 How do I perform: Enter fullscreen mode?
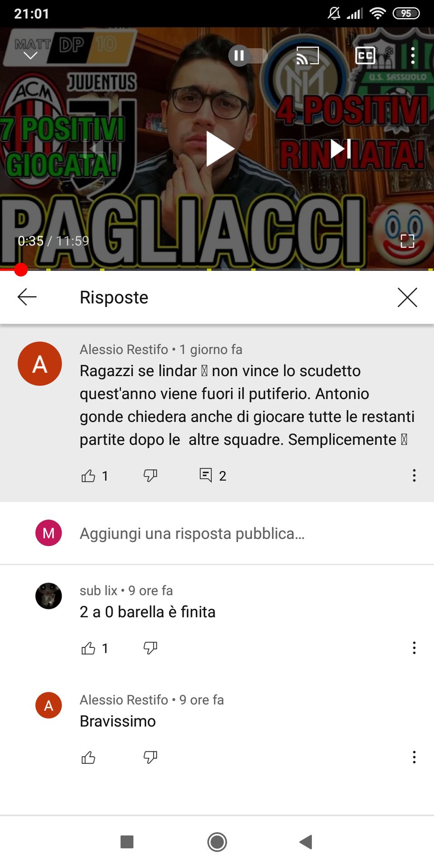[407, 241]
